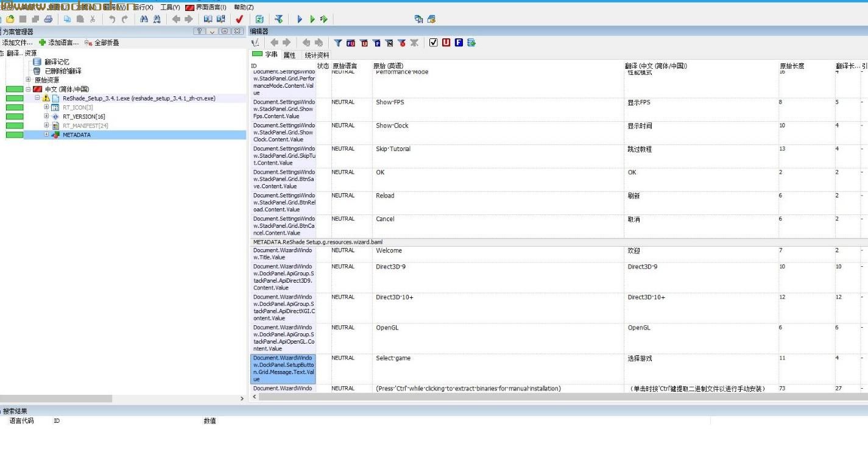Expand the RT_MANIFEST[24] node
This screenshot has width=868, height=474.
tap(46, 126)
